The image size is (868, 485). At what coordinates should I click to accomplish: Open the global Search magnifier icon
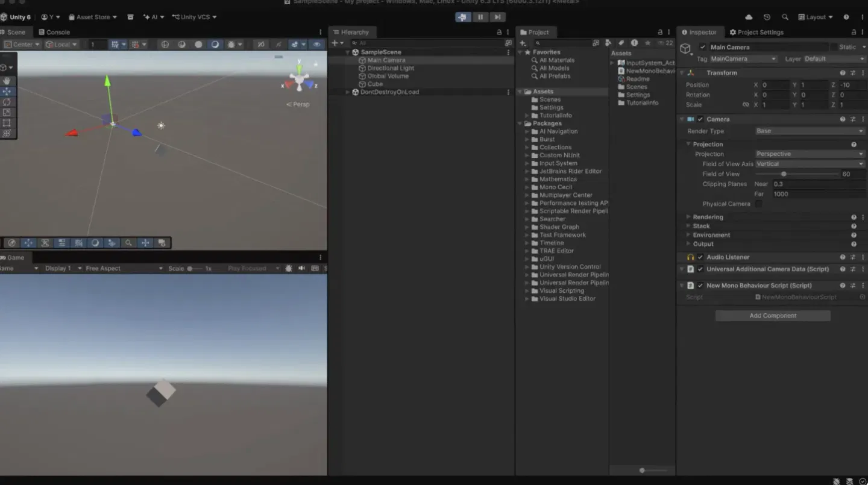(785, 17)
